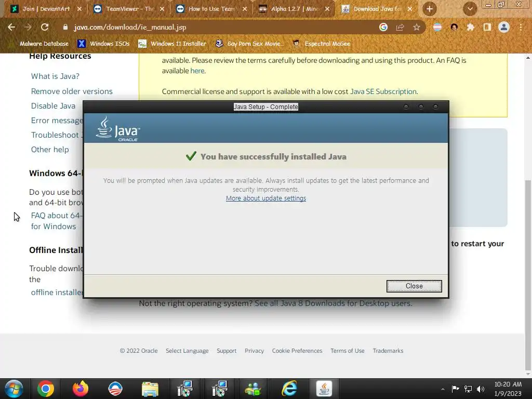Open a new browser tab
Viewport: 532px width, 399px height.
click(x=430, y=9)
